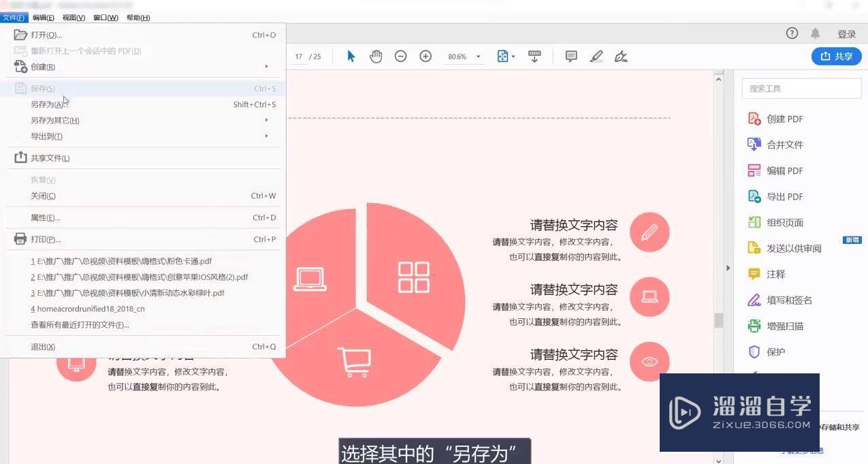Click the 登录 link

pyautogui.click(x=847, y=33)
